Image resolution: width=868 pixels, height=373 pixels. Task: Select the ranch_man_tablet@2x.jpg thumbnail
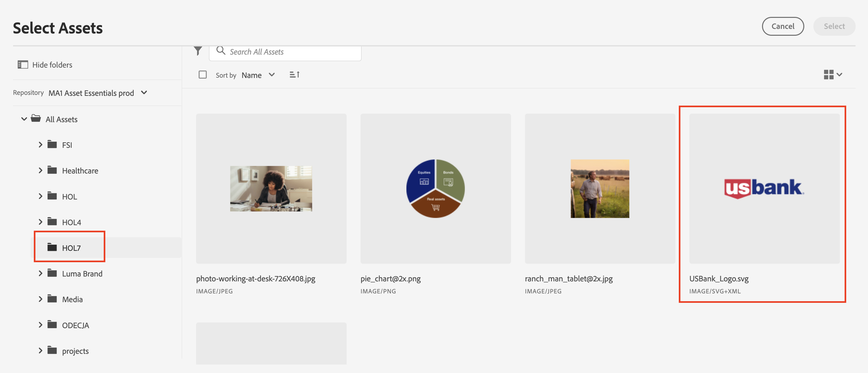(x=600, y=188)
